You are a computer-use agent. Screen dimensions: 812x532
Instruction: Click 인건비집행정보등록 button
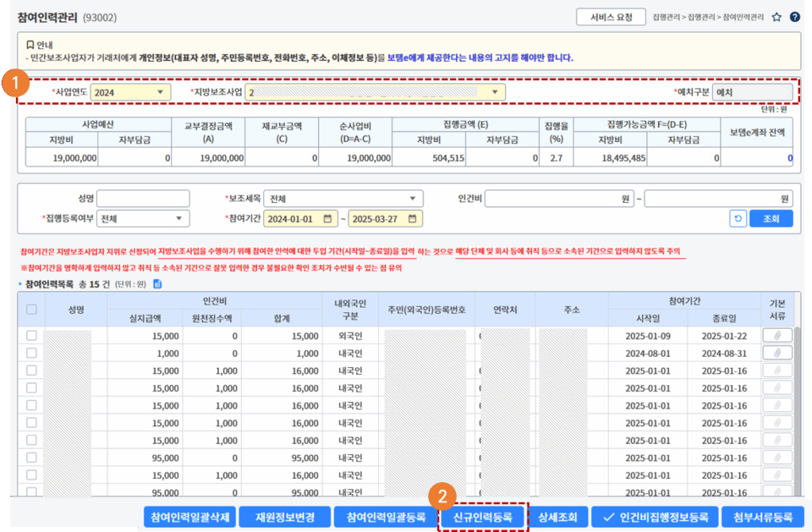pyautogui.click(x=655, y=517)
